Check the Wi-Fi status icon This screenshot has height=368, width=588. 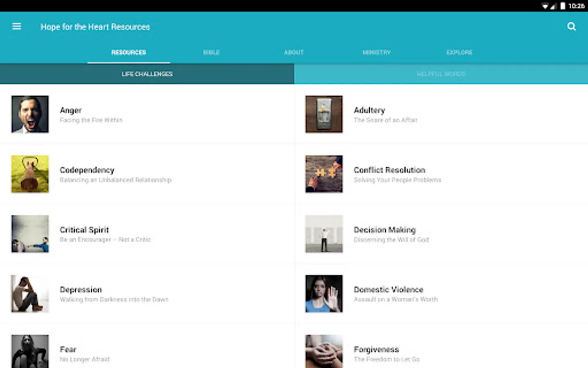coord(545,6)
